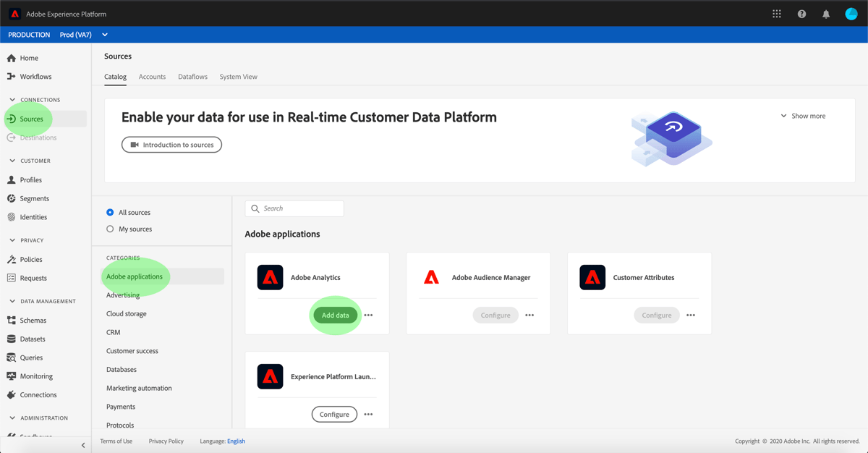
Task: Open Profiles from the sidebar
Action: tap(12, 179)
